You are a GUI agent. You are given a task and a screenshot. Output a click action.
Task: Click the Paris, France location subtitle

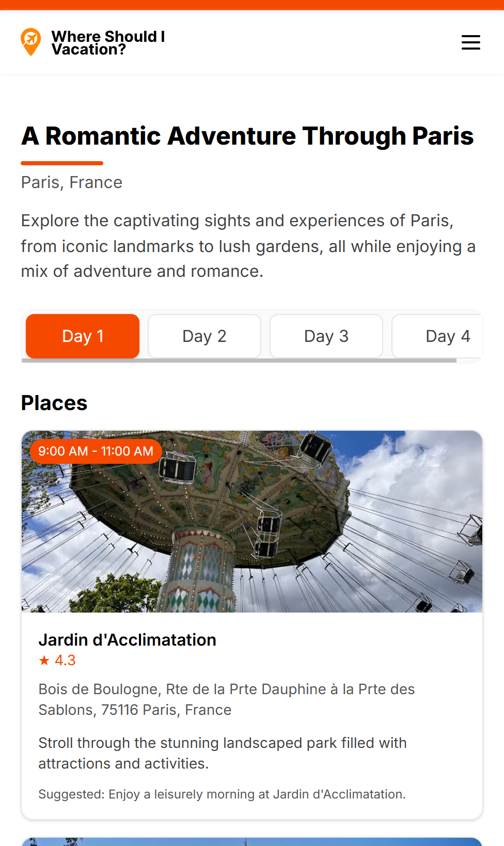(x=72, y=182)
